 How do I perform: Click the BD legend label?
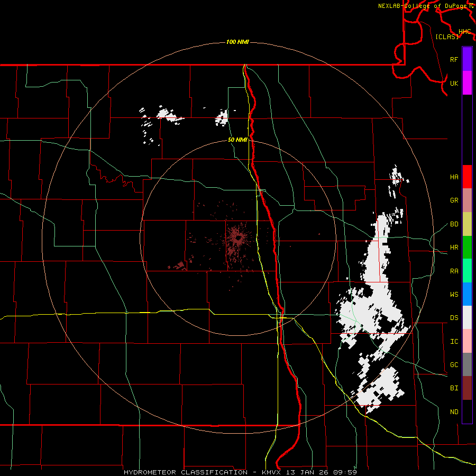point(454,224)
